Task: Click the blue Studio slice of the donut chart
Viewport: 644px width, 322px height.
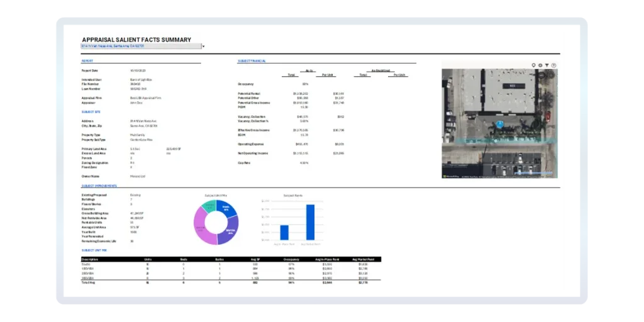Action: [x=226, y=208]
